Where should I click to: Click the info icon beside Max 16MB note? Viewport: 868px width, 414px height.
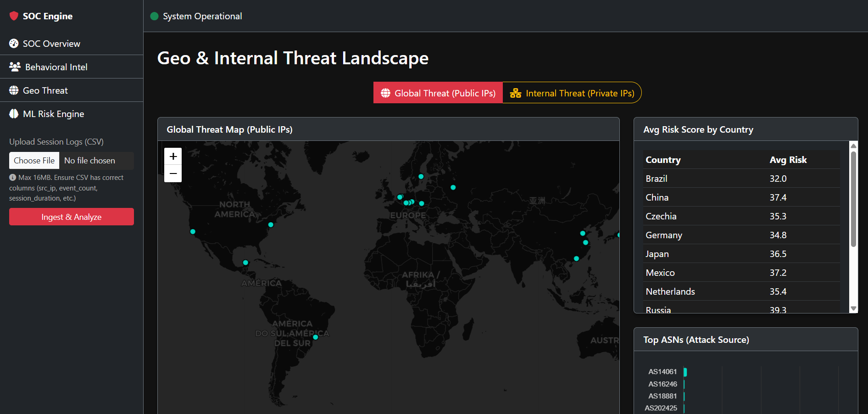point(12,178)
